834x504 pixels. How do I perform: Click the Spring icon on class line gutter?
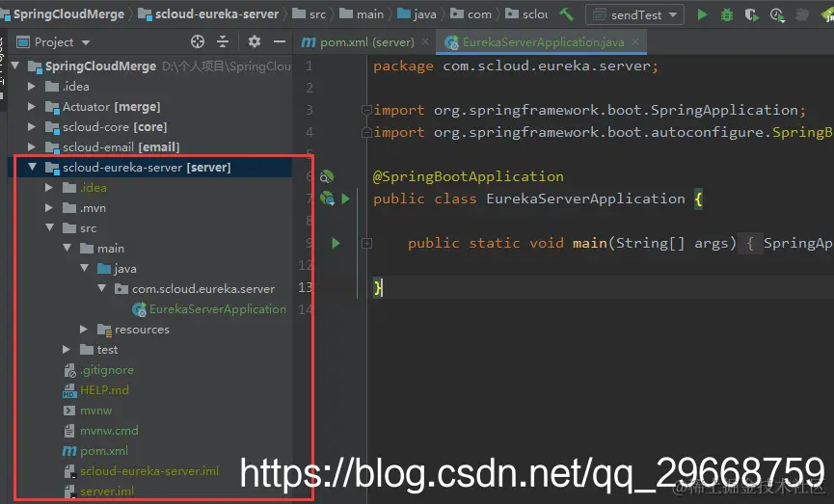[327, 199]
